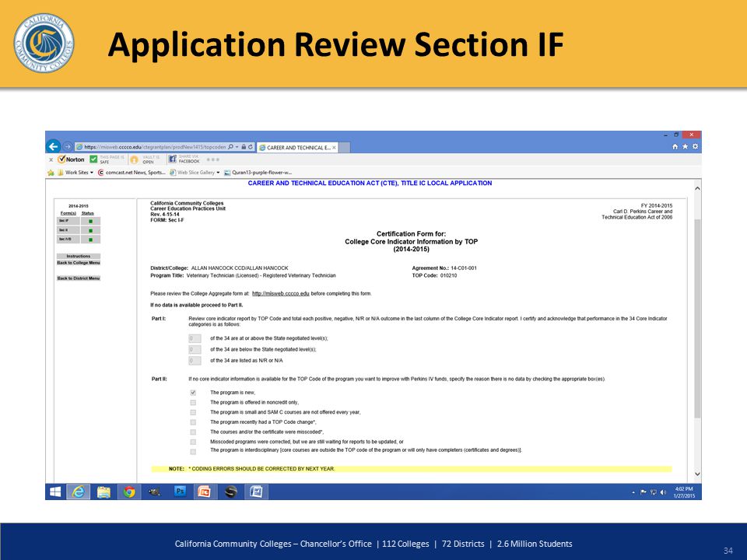Click the Sec II green status square
Viewport: 747px width, 560px height.
pos(90,230)
